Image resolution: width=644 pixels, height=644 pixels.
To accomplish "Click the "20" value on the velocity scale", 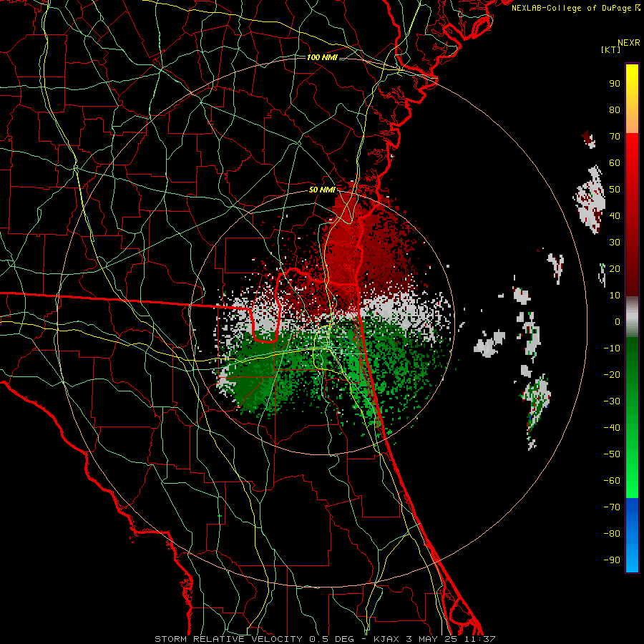I will click(x=615, y=268).
